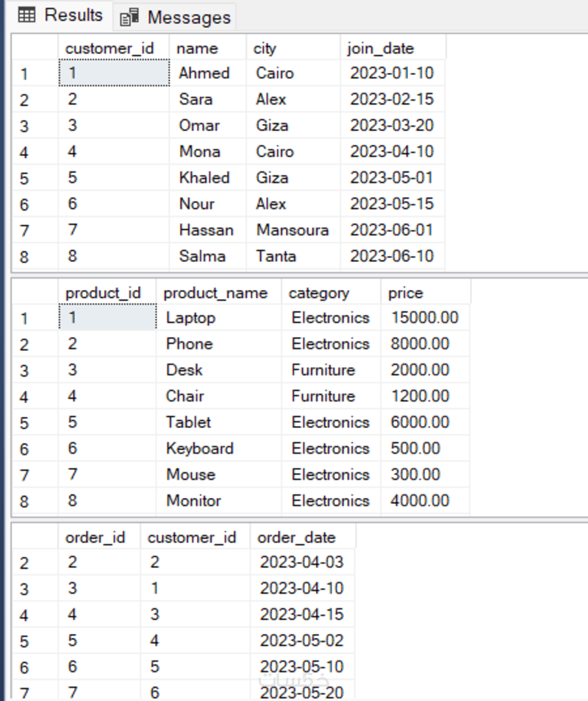Open the Messages tab
The height and width of the screenshot is (701, 588).
(x=188, y=17)
